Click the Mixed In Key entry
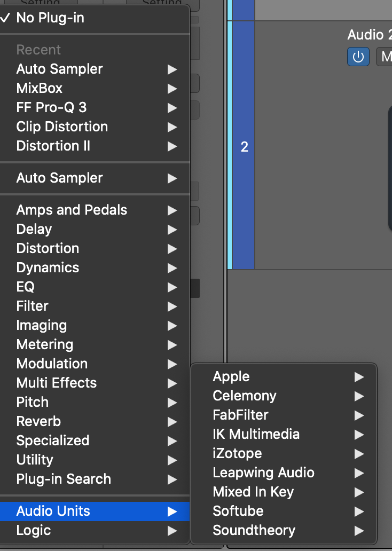The height and width of the screenshot is (551, 392). point(253,492)
